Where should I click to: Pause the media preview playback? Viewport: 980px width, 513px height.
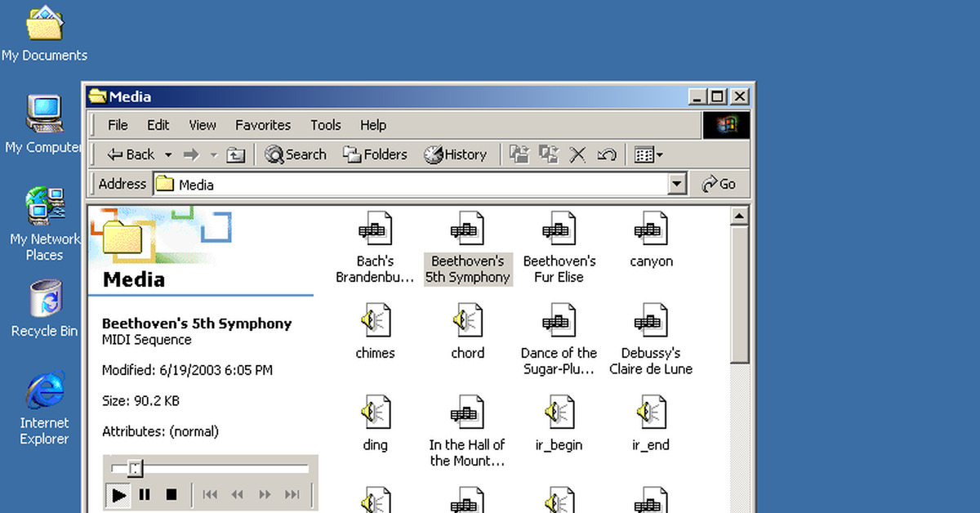click(x=145, y=494)
